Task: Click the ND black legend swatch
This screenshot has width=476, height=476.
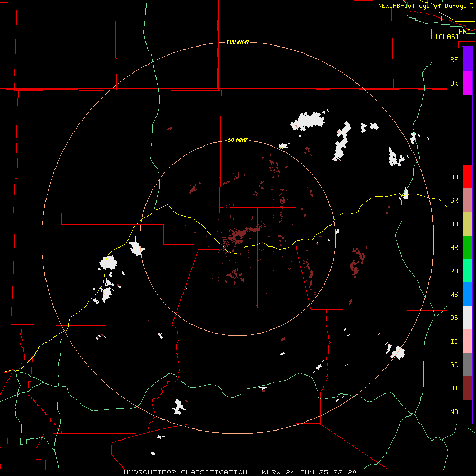Action: [467, 411]
